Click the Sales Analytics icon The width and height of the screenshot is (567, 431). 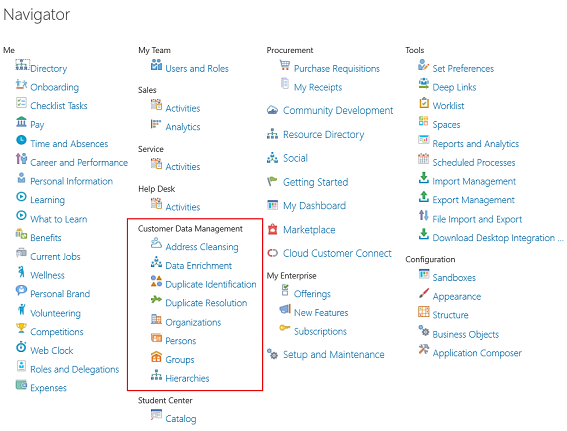(156, 124)
